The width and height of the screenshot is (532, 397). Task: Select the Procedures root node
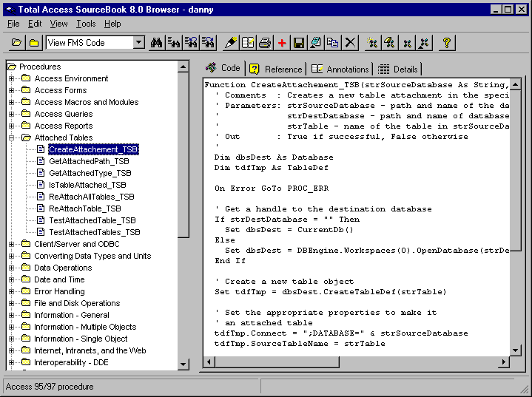[40, 67]
